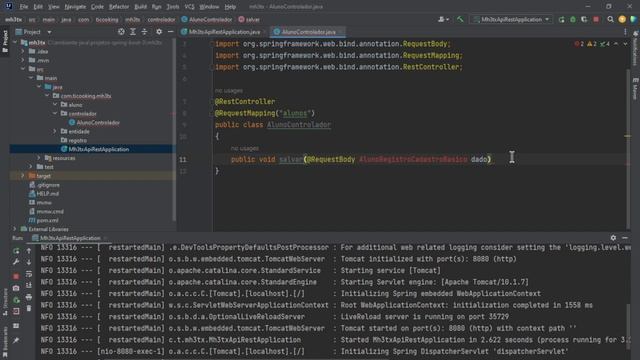Viewport: 640px width, 360px height.
Task: Go to next highlighted error arrow
Action: 625,44
